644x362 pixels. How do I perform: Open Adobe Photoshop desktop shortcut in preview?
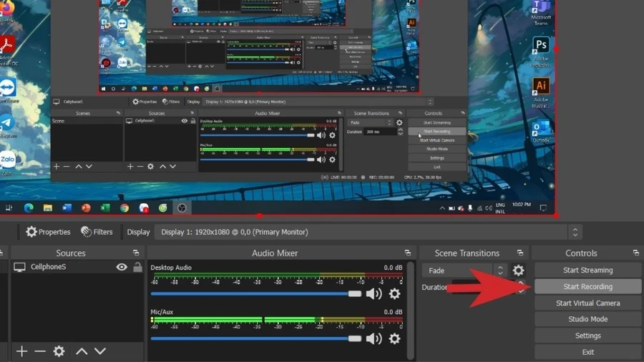click(x=541, y=52)
